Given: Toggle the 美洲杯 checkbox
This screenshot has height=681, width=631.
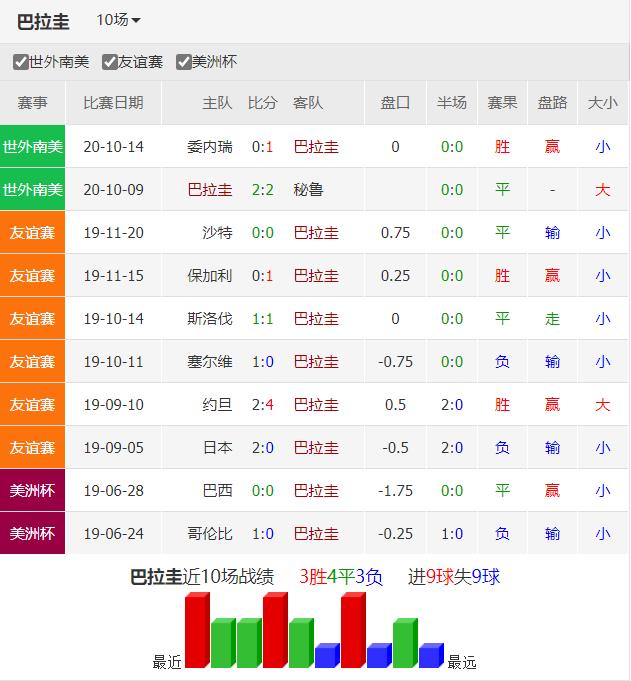Looking at the screenshot, I should point(184,62).
